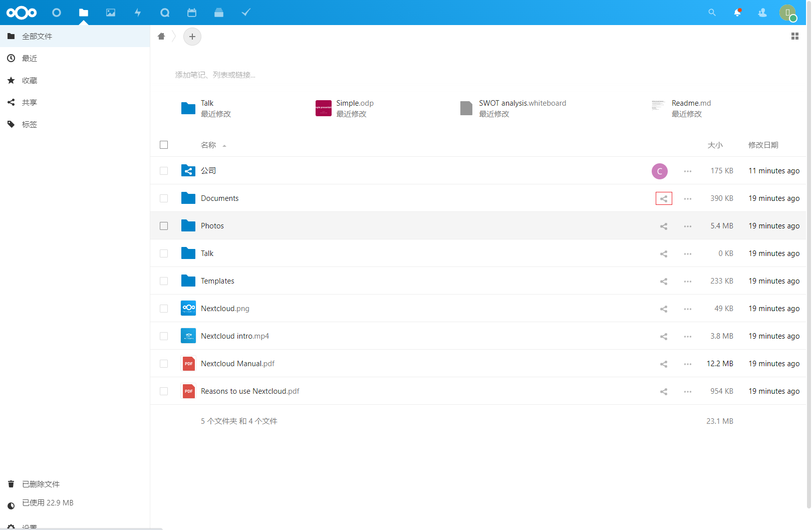Viewport: 812px width, 530px height.
Task: Switch to 最近 in the sidebar
Action: (x=29, y=58)
